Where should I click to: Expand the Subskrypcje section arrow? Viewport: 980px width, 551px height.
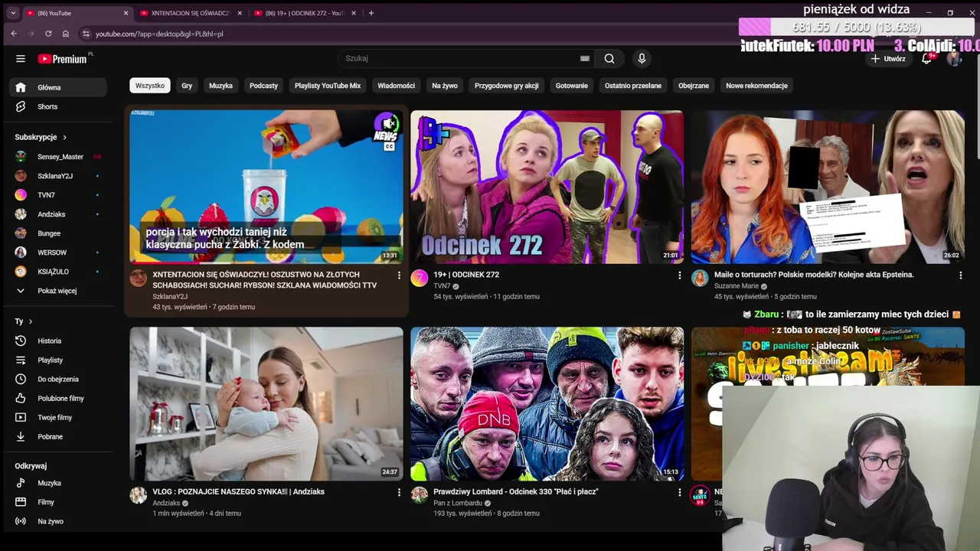point(64,137)
